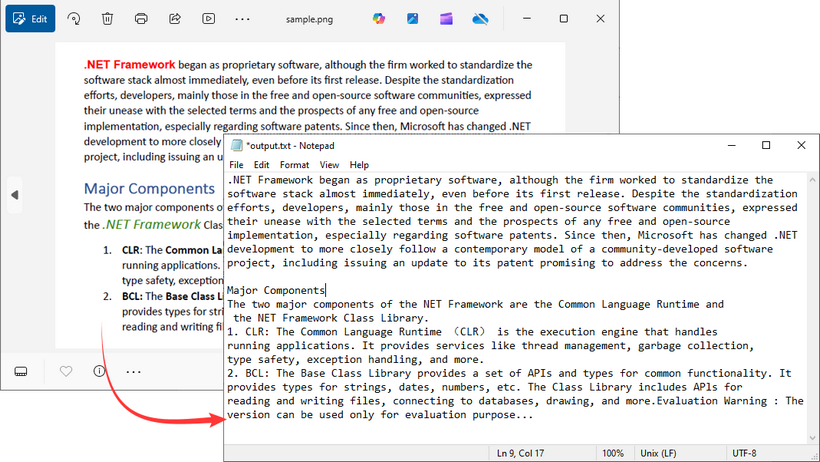This screenshot has height=462, width=820.
Task: Open Photos toolbar See more menu
Action: [x=242, y=19]
